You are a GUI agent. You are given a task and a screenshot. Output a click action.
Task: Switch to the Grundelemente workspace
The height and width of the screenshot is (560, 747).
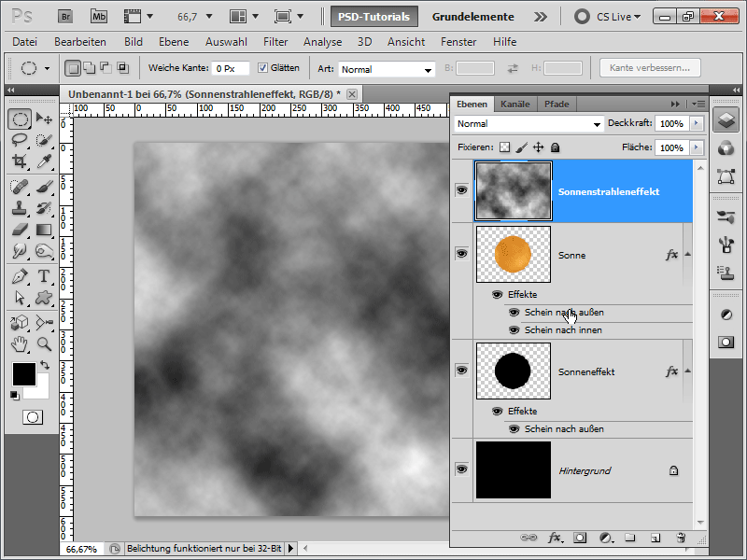(x=473, y=17)
